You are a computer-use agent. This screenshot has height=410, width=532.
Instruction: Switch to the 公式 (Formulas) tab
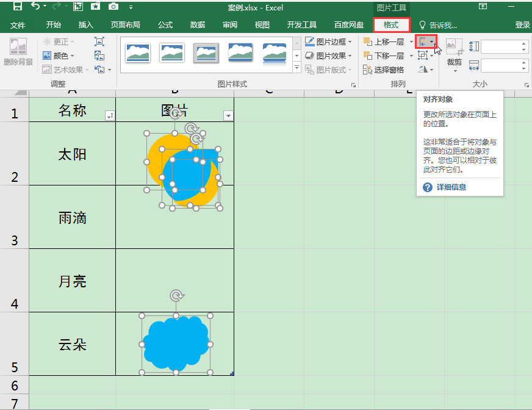[165, 25]
